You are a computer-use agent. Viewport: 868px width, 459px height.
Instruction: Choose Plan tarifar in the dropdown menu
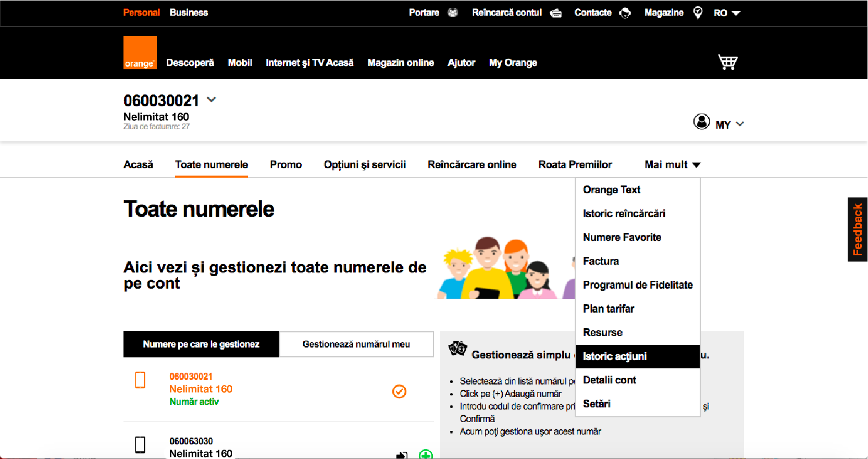pyautogui.click(x=609, y=309)
